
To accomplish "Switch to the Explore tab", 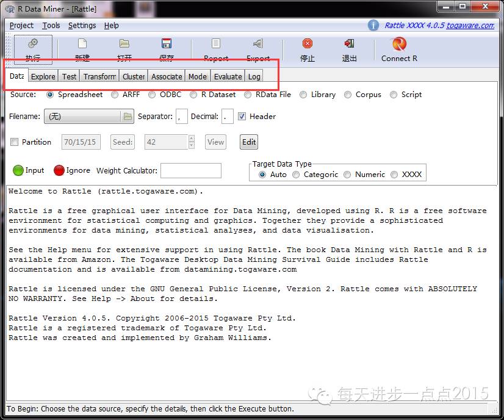I will (43, 76).
